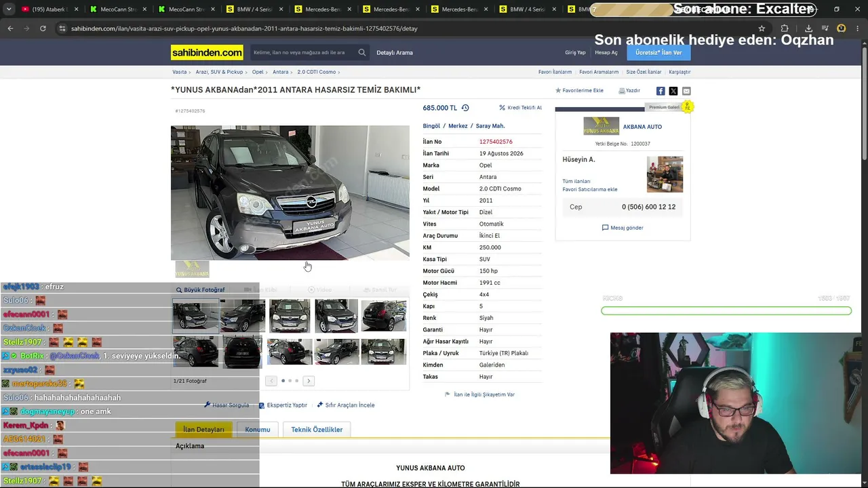868x488 pixels.
Task: Select fourth thumbnail in second row
Action: 336,352
